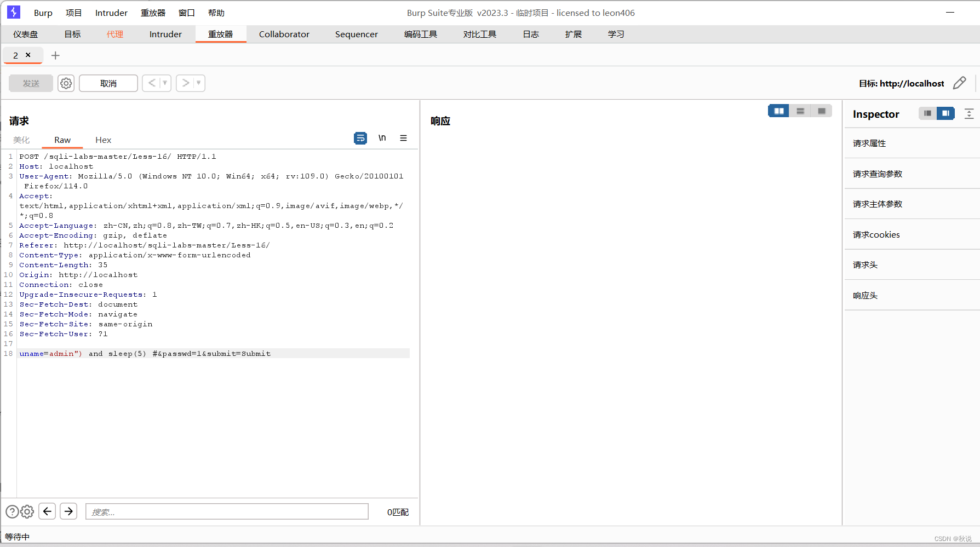Open the 重放器 menu in menu bar
This screenshot has width=980, height=547.
pos(153,13)
